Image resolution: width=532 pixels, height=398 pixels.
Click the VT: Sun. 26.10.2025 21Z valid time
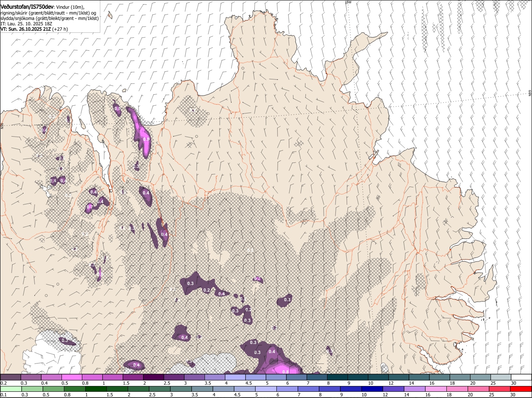pos(25,29)
